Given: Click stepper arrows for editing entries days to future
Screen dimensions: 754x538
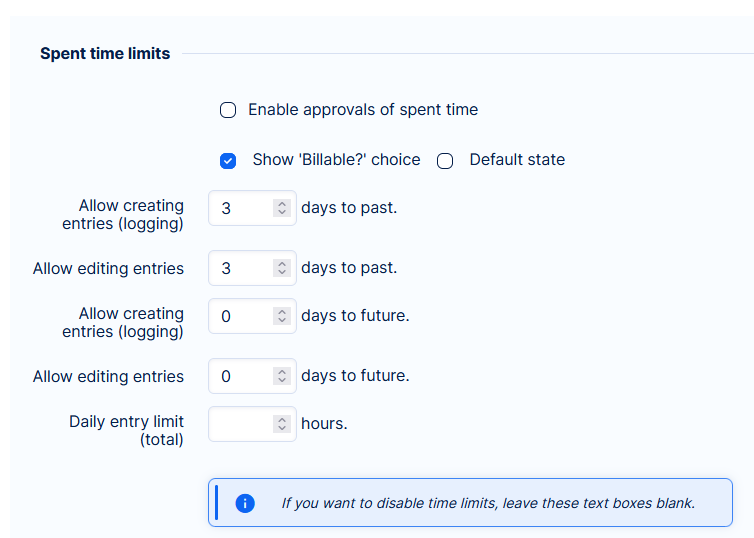Looking at the screenshot, I should (282, 376).
